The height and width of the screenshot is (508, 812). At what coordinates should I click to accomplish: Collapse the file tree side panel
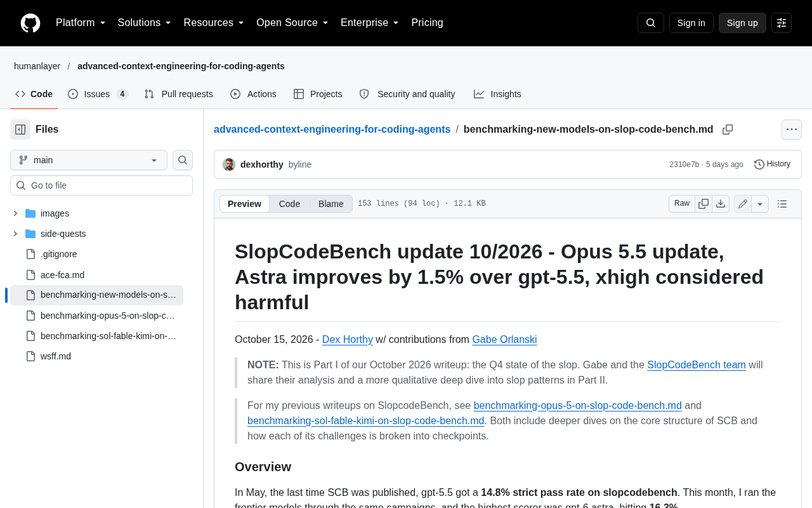coord(20,130)
